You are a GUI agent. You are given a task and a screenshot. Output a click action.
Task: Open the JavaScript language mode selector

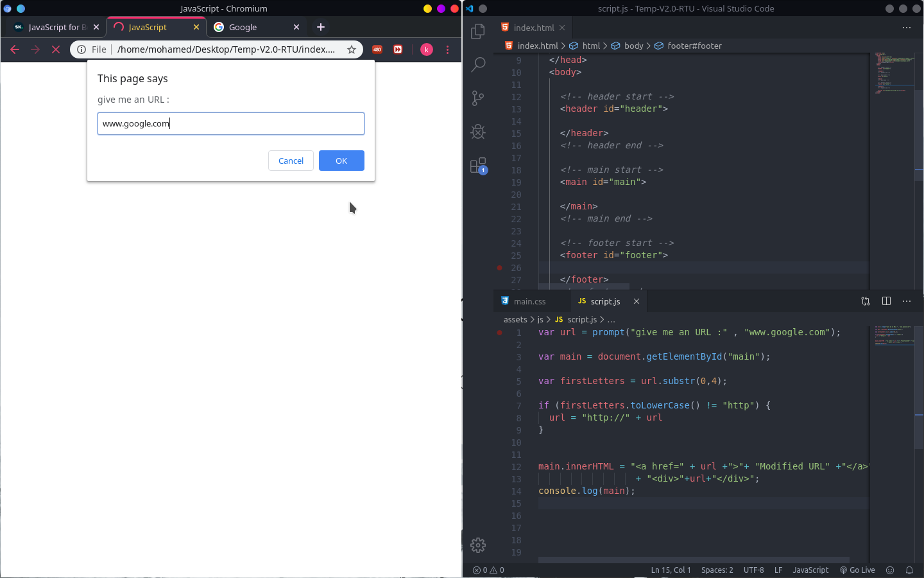(810, 570)
